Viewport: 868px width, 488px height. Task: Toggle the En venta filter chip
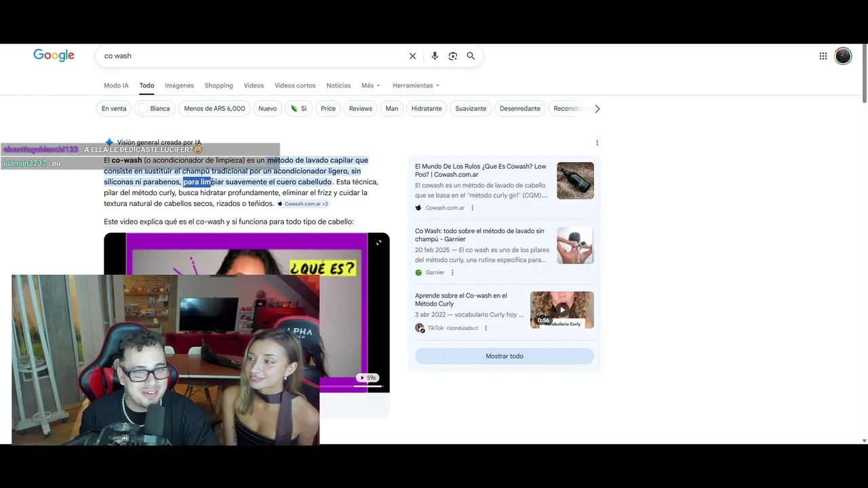[114, 108]
